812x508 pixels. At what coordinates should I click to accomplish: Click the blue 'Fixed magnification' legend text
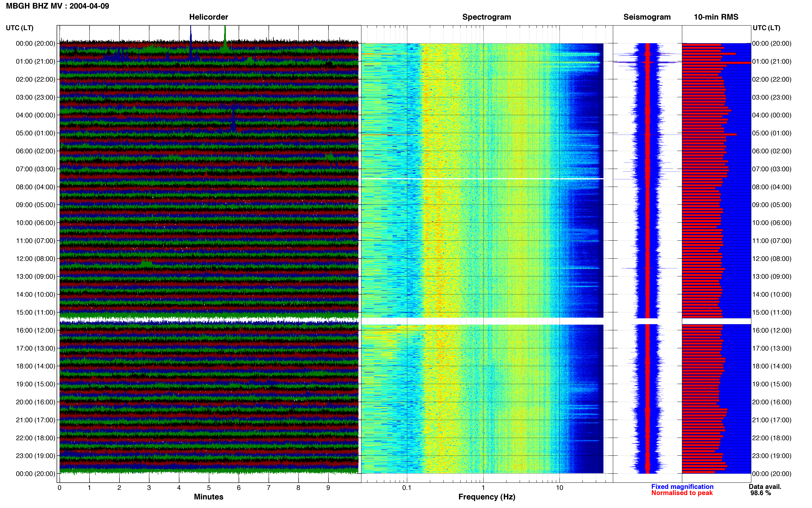click(x=682, y=486)
